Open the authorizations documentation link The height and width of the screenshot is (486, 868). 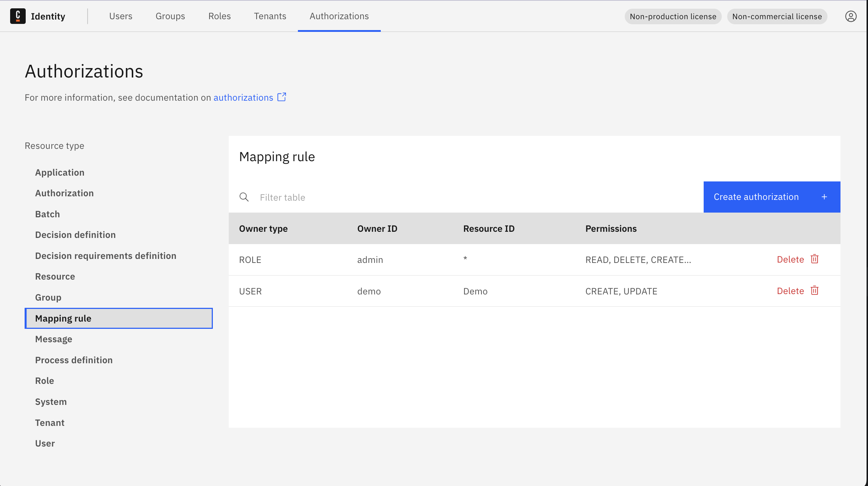(x=243, y=97)
